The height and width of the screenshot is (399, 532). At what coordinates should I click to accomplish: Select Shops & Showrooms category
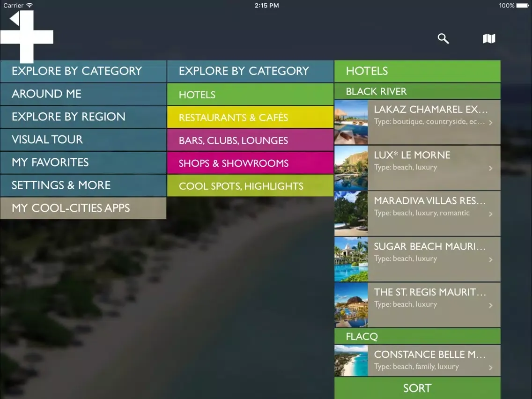[x=251, y=163]
